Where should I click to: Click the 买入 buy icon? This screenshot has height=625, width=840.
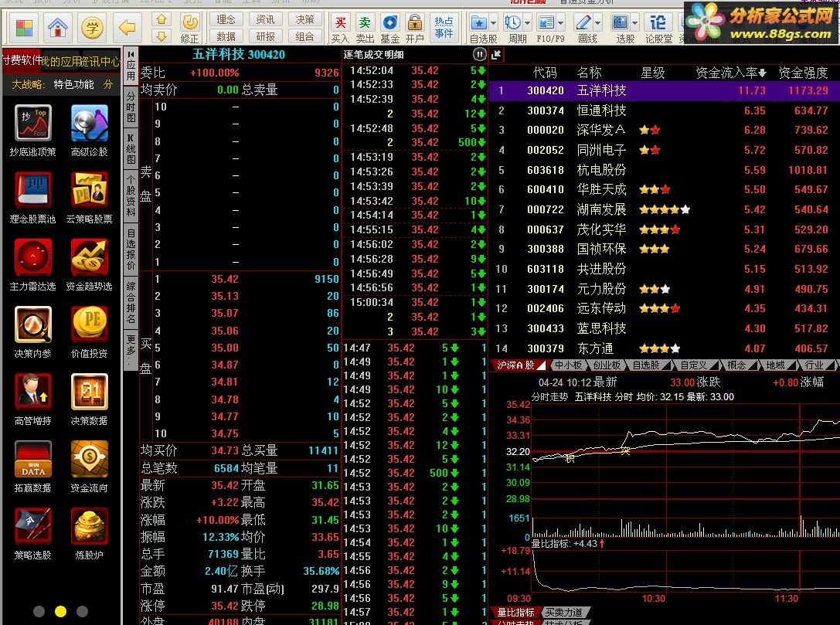click(340, 29)
